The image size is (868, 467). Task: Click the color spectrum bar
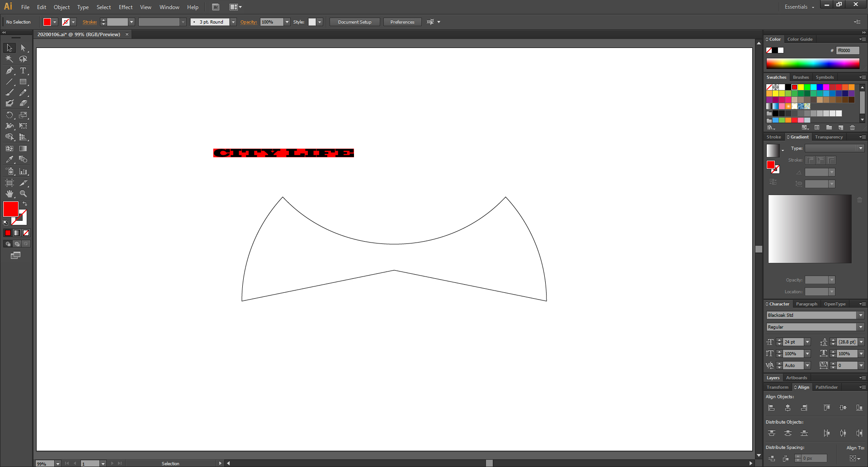pos(812,63)
